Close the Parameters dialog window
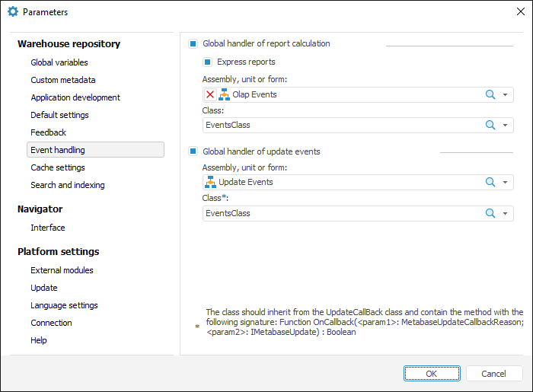 pos(520,12)
